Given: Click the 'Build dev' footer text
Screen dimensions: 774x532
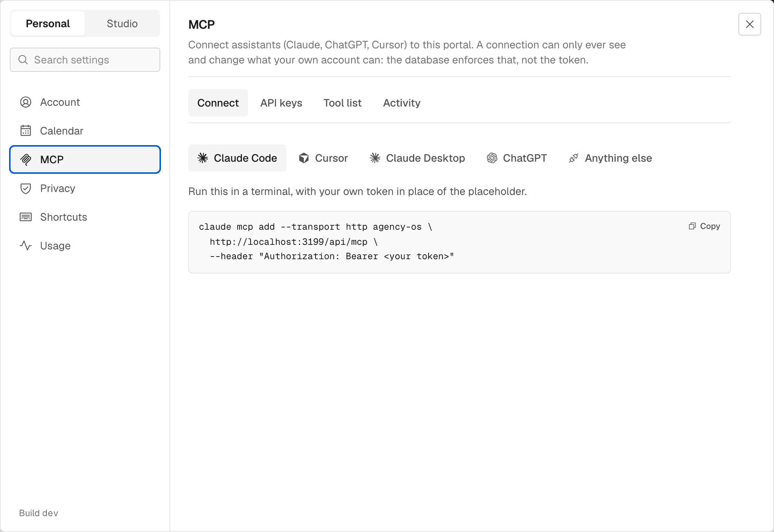Looking at the screenshot, I should click(x=39, y=513).
